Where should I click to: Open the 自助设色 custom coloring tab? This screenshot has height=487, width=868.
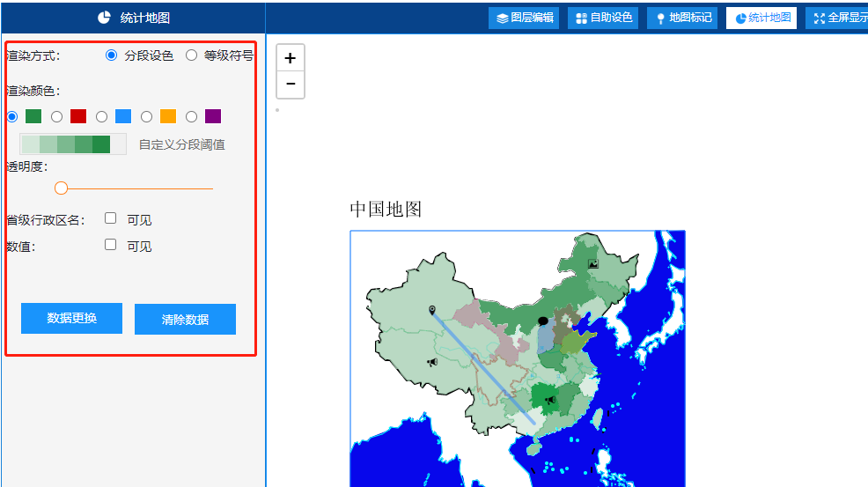pos(603,18)
